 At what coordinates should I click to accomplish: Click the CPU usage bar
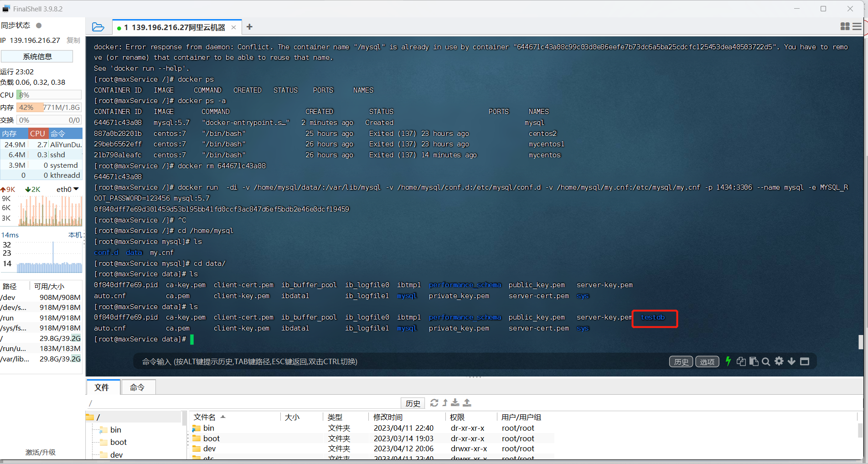[49, 95]
